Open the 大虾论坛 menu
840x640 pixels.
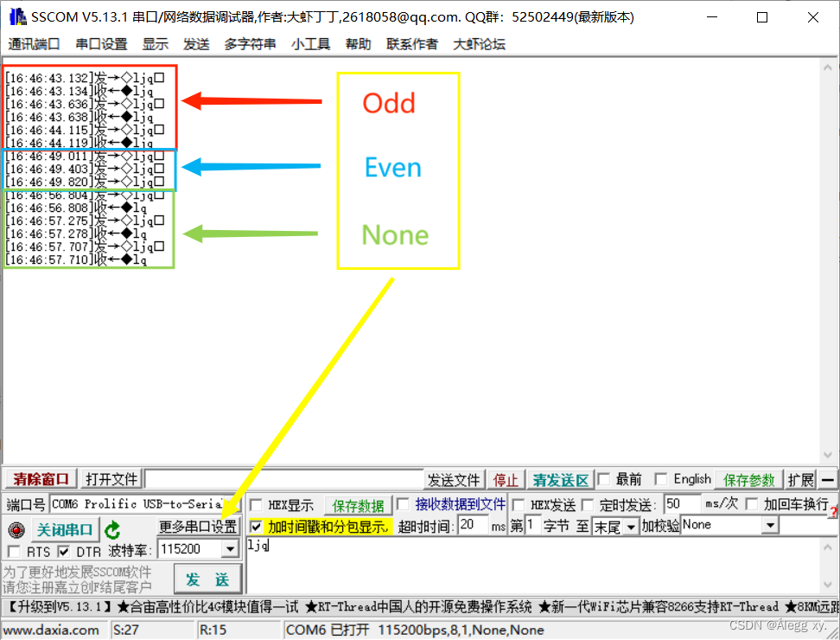click(479, 44)
